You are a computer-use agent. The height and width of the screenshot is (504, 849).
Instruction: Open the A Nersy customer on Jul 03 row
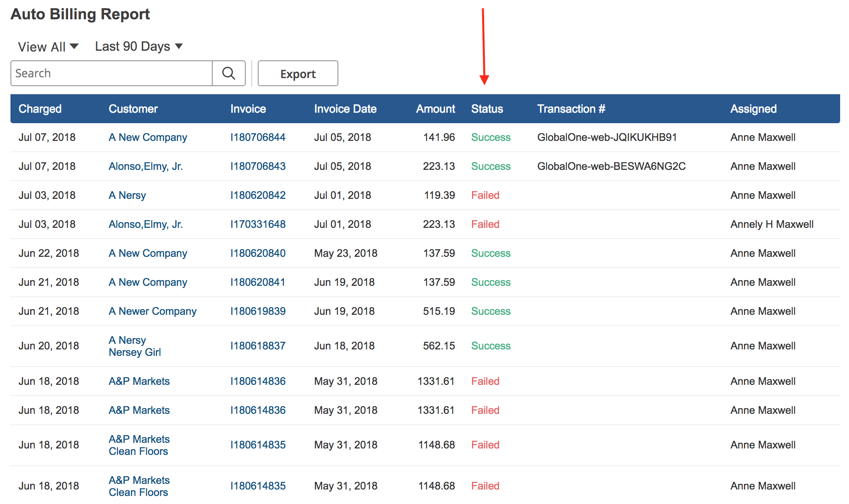pos(127,195)
